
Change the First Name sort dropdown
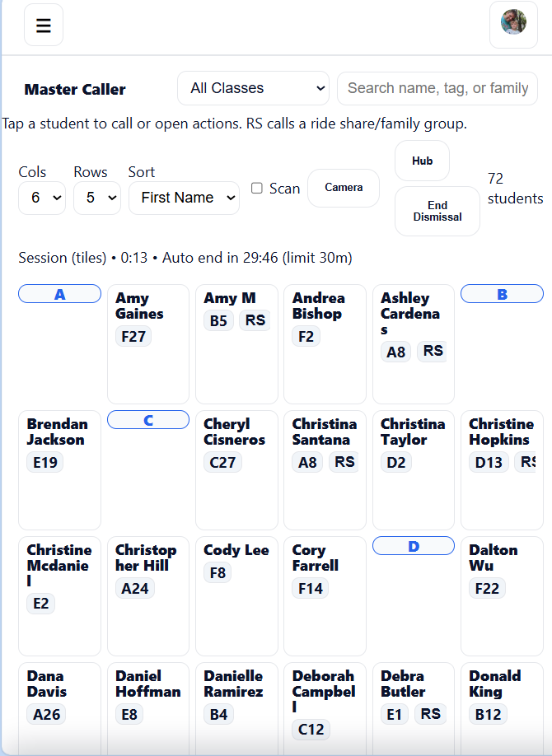[x=184, y=198]
